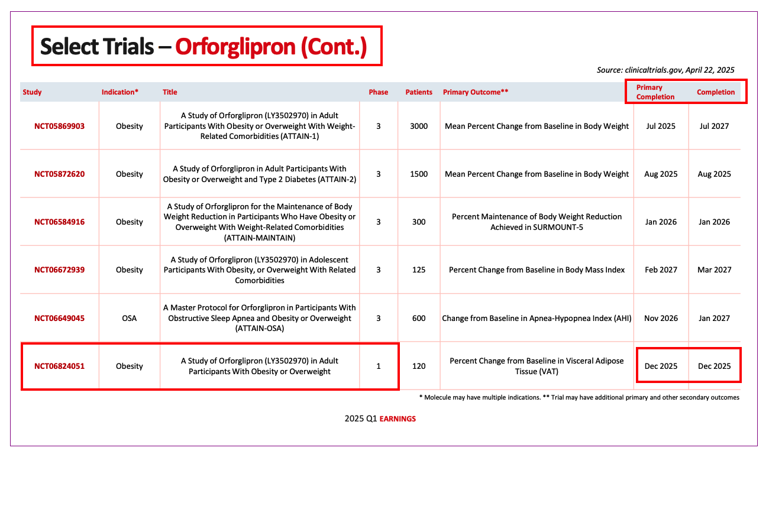The height and width of the screenshot is (532, 769).
Task: Click the Indication* column header
Action: pos(119,92)
